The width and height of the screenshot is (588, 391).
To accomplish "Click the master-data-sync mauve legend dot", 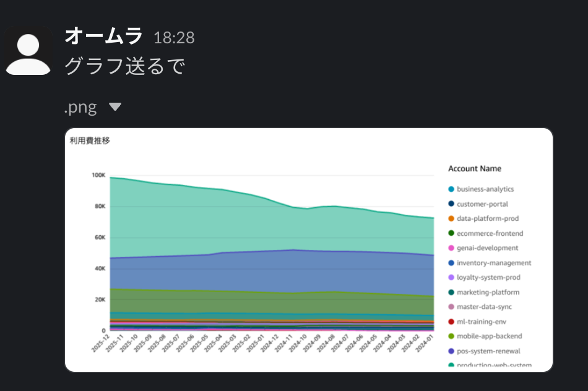I will click(x=452, y=306).
